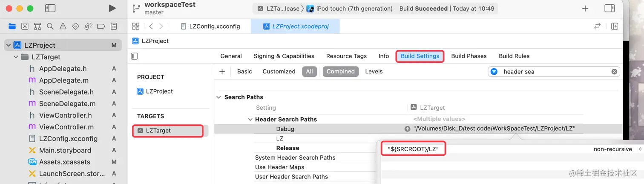Image resolution: width=644 pixels, height=184 pixels.
Task: Select LZTarget under TARGETS
Action: click(168, 131)
